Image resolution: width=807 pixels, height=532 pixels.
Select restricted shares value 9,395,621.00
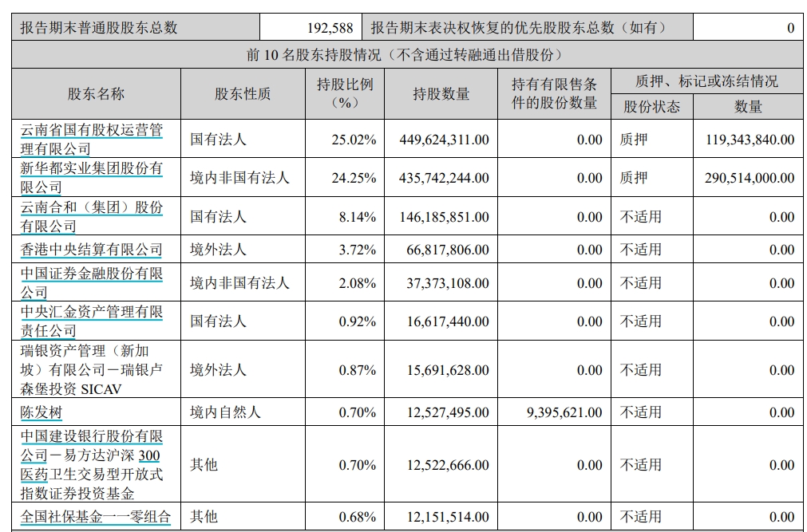(564, 412)
